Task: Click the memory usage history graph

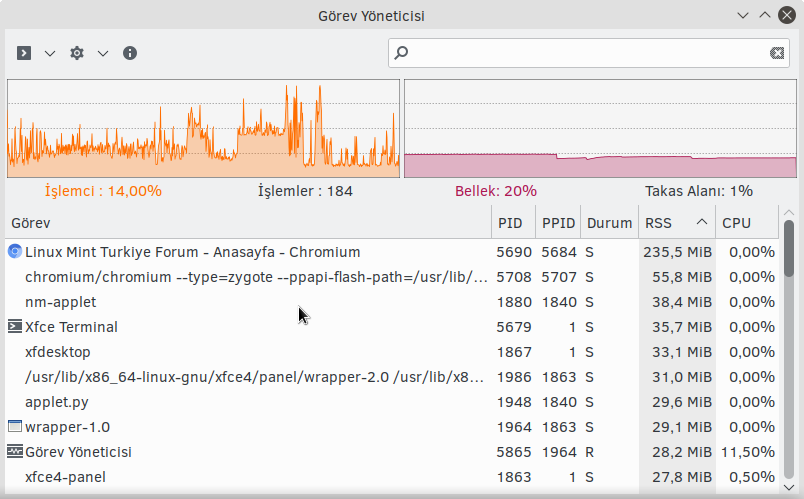Action: [600, 128]
